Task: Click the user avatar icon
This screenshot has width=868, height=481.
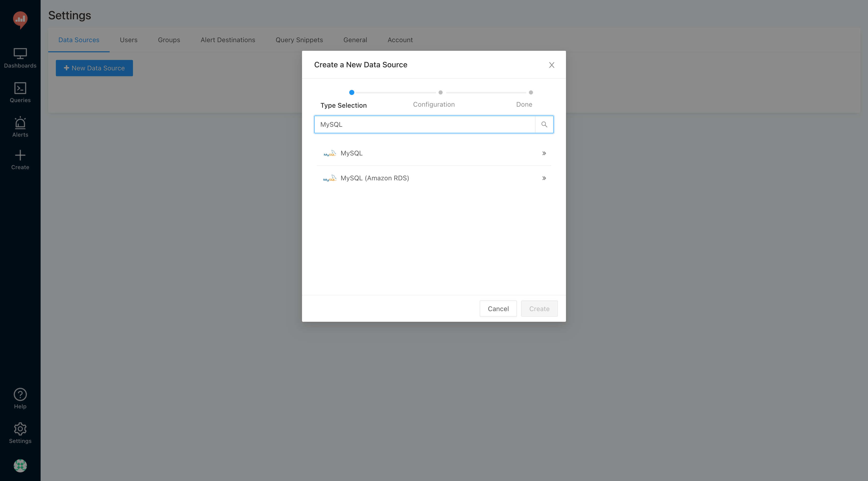Action: [x=20, y=466]
